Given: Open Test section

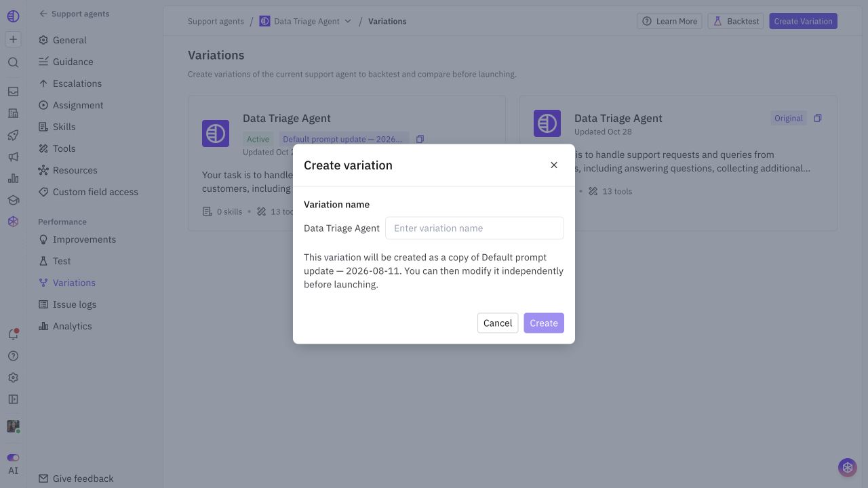Looking at the screenshot, I should (x=95, y=261).
